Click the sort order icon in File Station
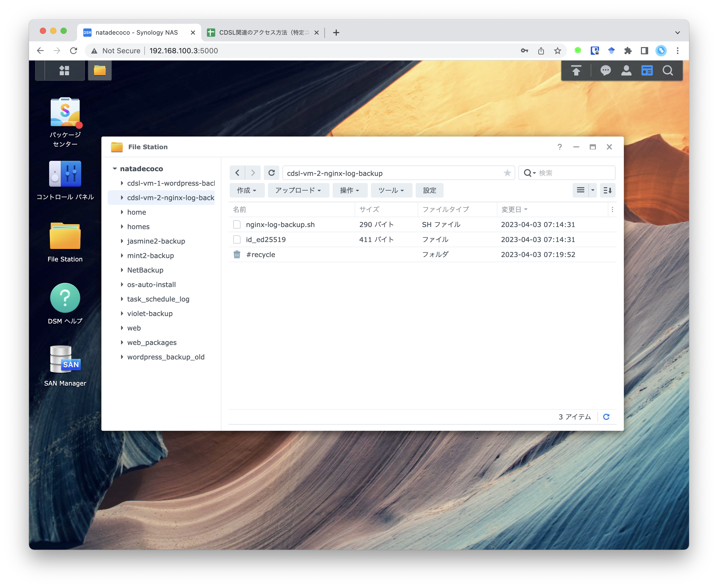The height and width of the screenshot is (588, 718). [x=608, y=190]
